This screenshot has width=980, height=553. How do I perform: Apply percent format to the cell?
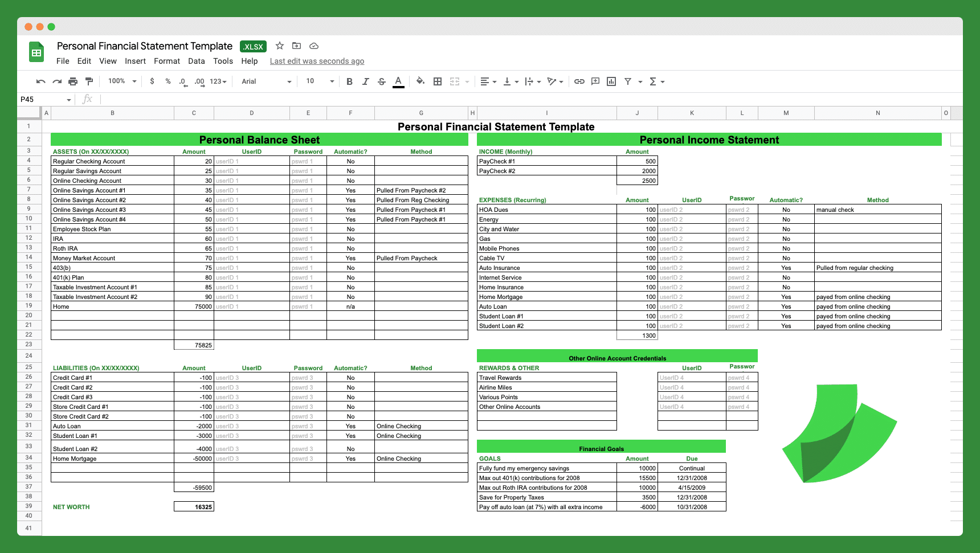coord(168,81)
